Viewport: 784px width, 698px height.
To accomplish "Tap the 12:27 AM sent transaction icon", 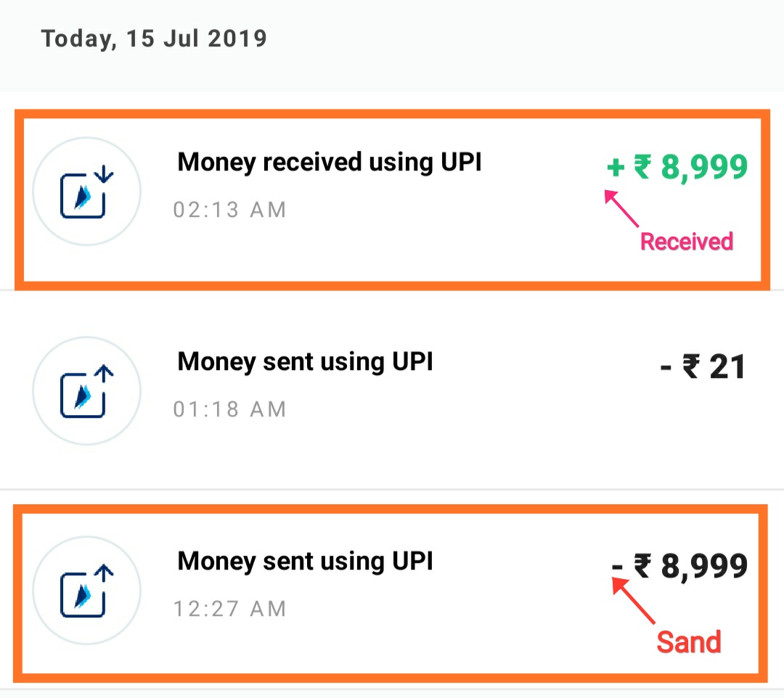I will tap(86, 590).
